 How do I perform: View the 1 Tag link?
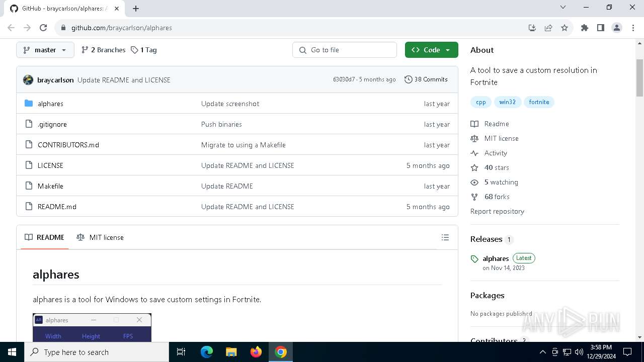144,50
